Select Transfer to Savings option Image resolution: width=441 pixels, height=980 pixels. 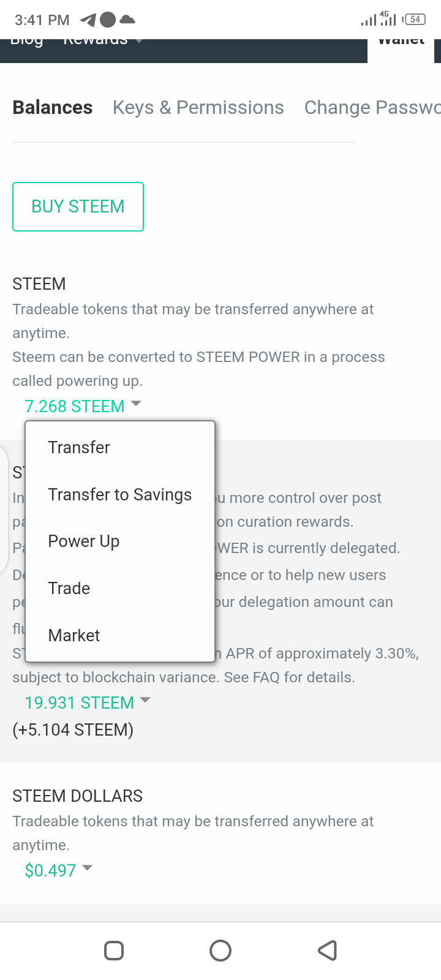[120, 495]
